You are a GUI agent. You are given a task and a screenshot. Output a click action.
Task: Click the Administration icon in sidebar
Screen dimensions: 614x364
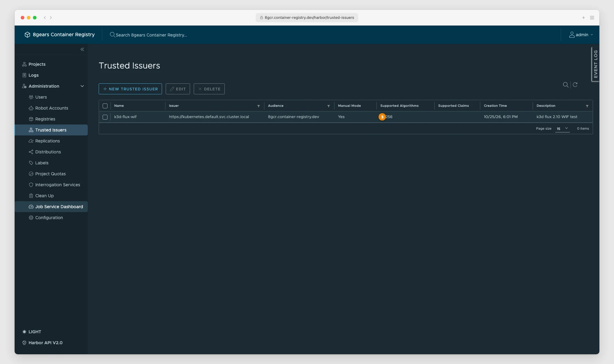tap(24, 86)
